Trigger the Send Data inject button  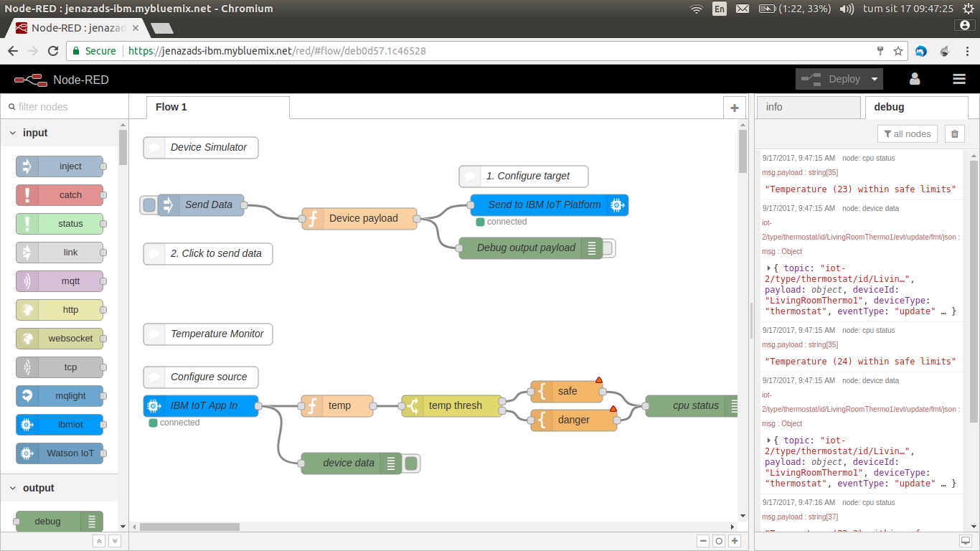(149, 205)
